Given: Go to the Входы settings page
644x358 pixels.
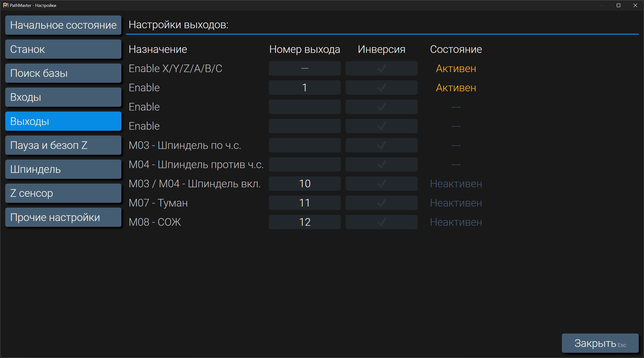Looking at the screenshot, I should (63, 97).
